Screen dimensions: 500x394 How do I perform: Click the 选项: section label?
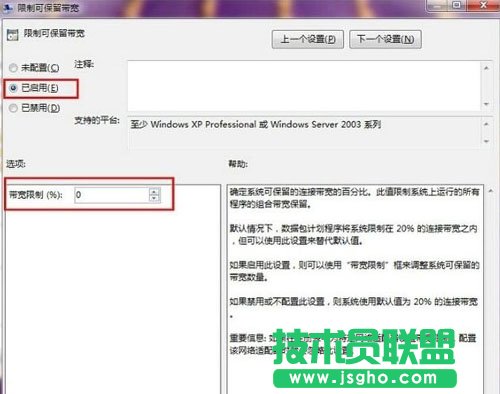tap(16, 164)
